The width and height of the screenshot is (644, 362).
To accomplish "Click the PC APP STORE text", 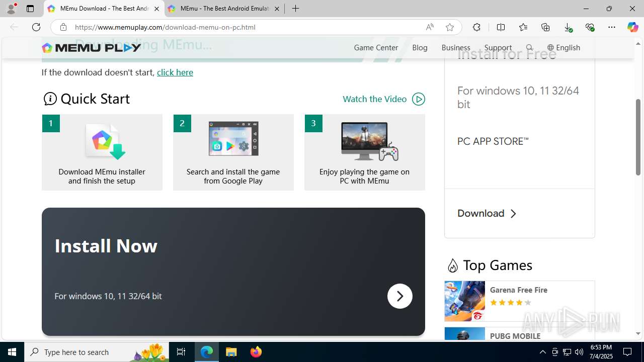I will click(x=493, y=141).
